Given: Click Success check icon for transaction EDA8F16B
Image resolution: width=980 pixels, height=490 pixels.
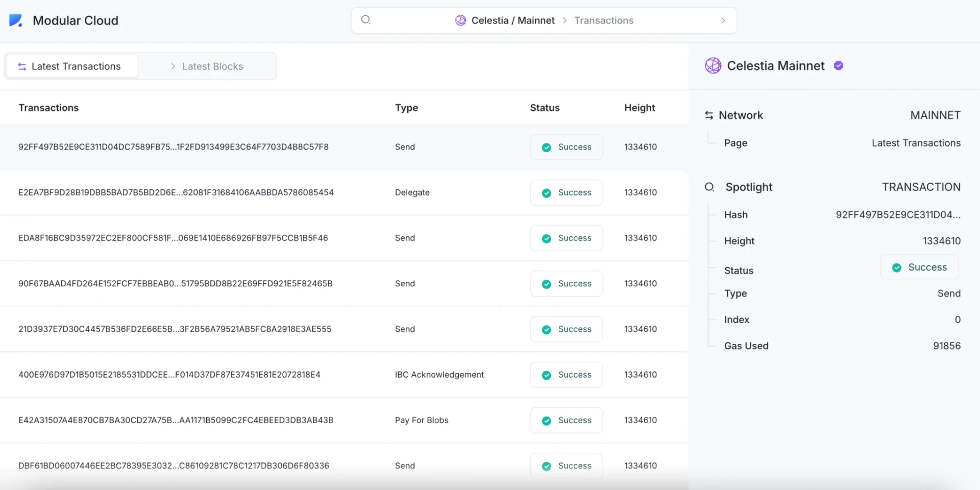Looking at the screenshot, I should pos(546,238).
